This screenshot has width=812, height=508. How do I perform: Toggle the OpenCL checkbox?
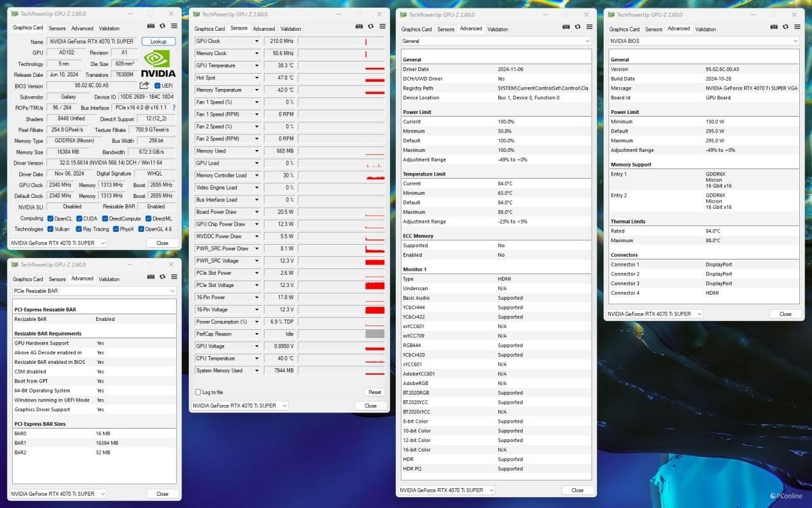51,218
